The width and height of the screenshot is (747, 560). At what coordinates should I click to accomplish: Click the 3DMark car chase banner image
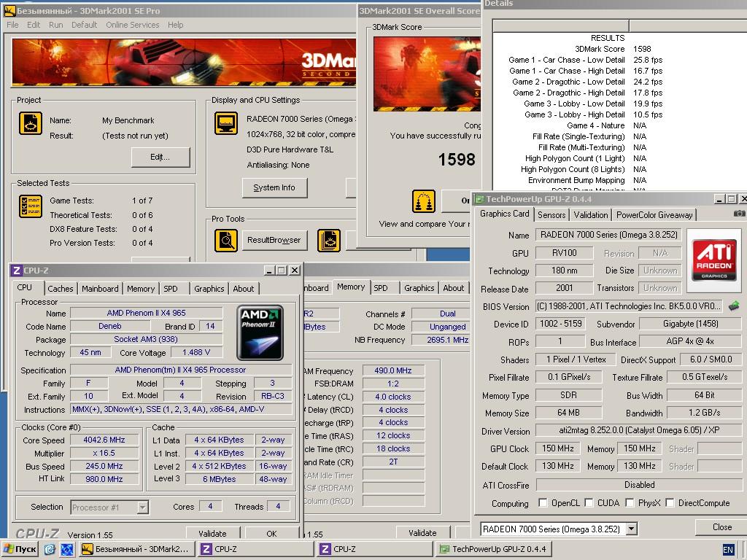pyautogui.click(x=183, y=63)
